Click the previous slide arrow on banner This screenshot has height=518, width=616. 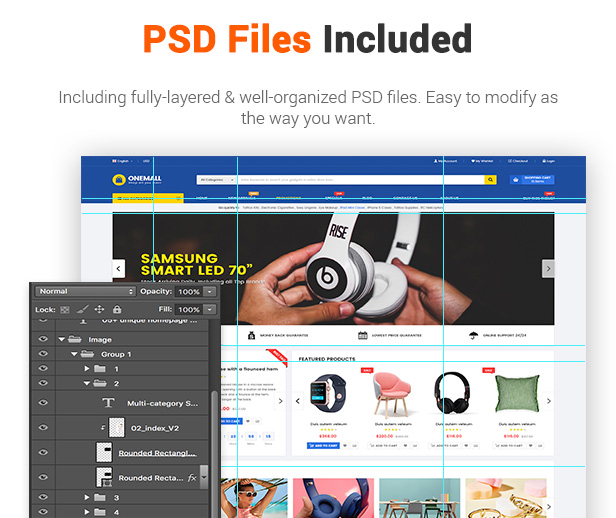[x=119, y=268]
